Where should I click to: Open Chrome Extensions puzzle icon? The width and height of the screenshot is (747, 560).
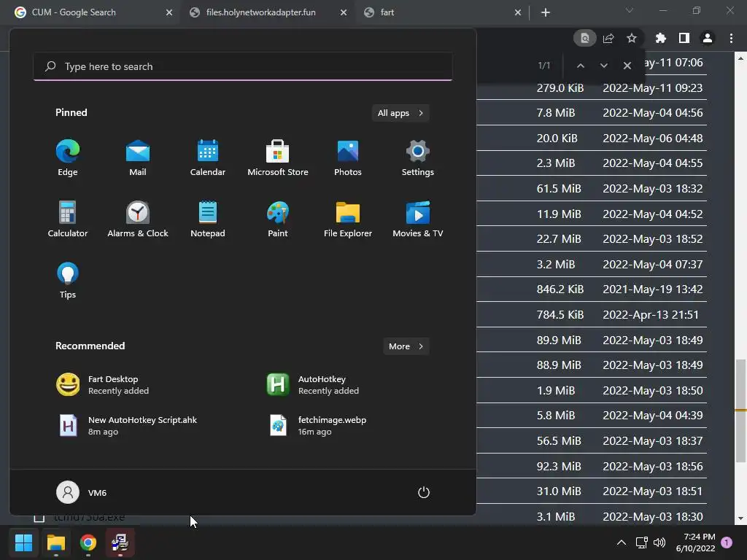[x=661, y=38]
